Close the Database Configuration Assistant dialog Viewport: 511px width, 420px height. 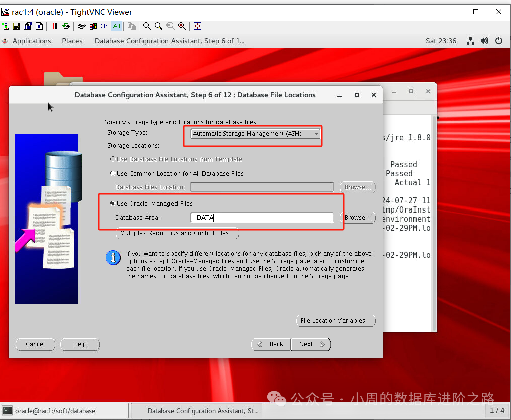374,95
